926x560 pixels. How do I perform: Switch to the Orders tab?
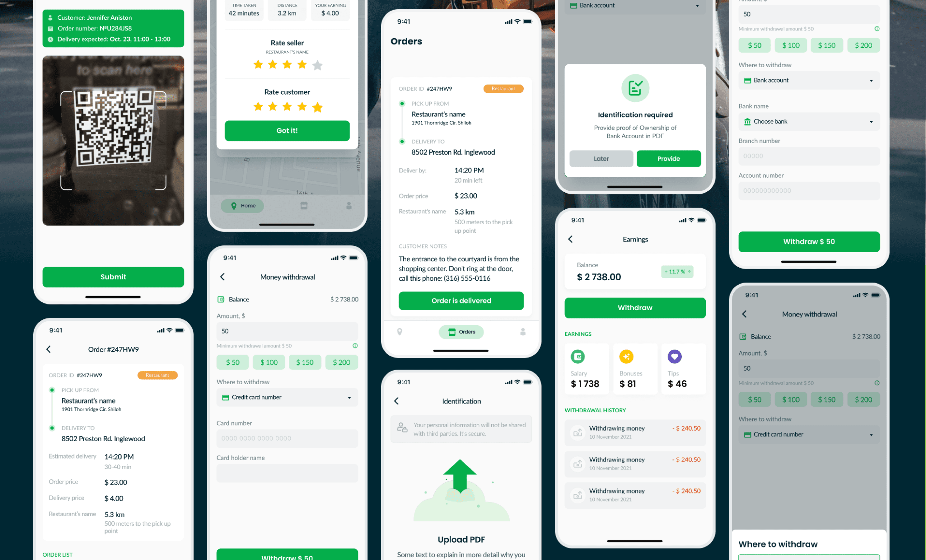461,331
